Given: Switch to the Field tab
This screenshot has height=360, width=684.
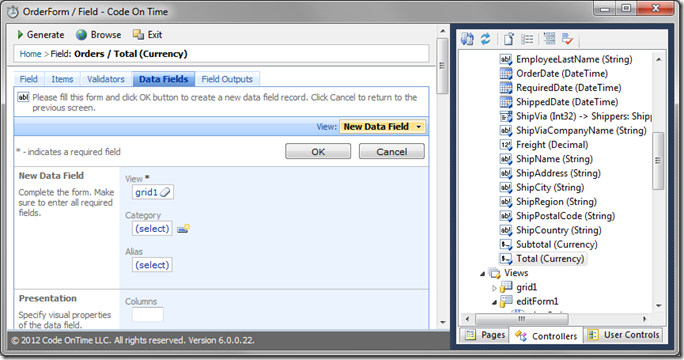Looking at the screenshot, I should pos(28,79).
